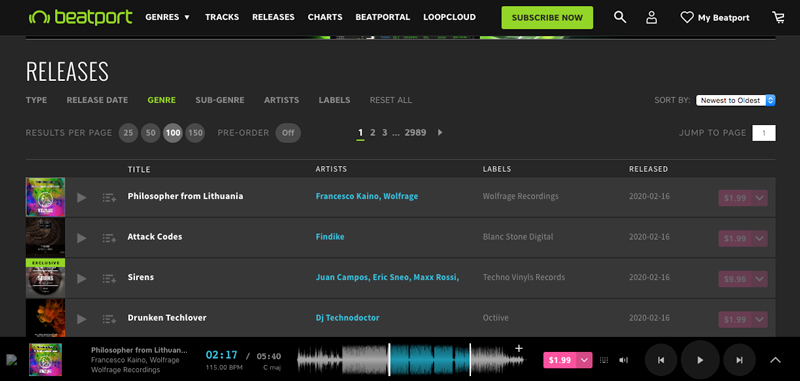Open Genres dropdown menu

click(167, 17)
